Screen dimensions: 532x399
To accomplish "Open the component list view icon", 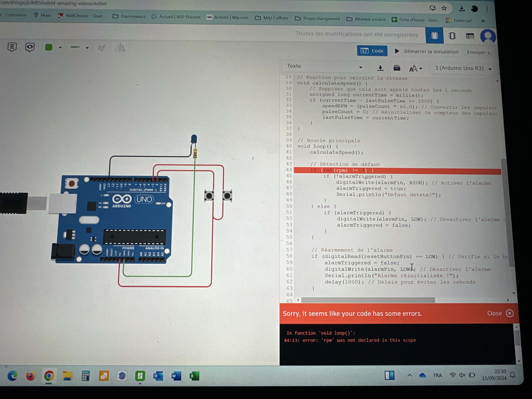I will (x=470, y=36).
